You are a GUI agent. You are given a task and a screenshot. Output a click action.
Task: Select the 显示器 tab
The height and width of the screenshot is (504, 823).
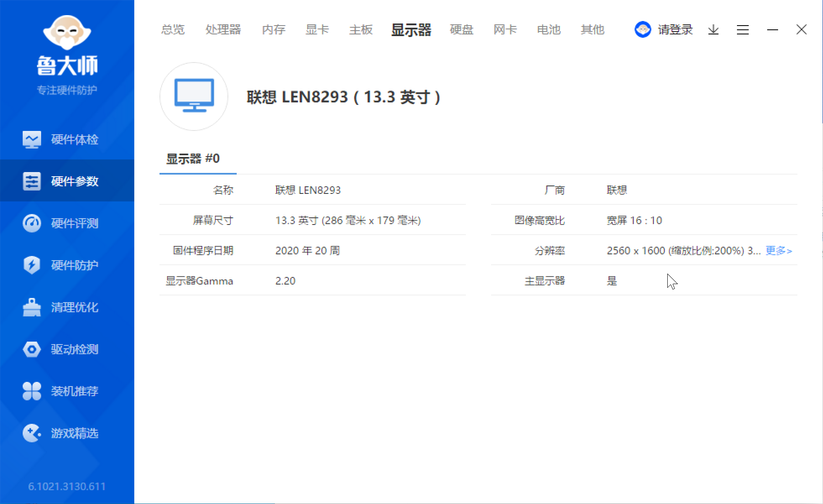(x=411, y=30)
